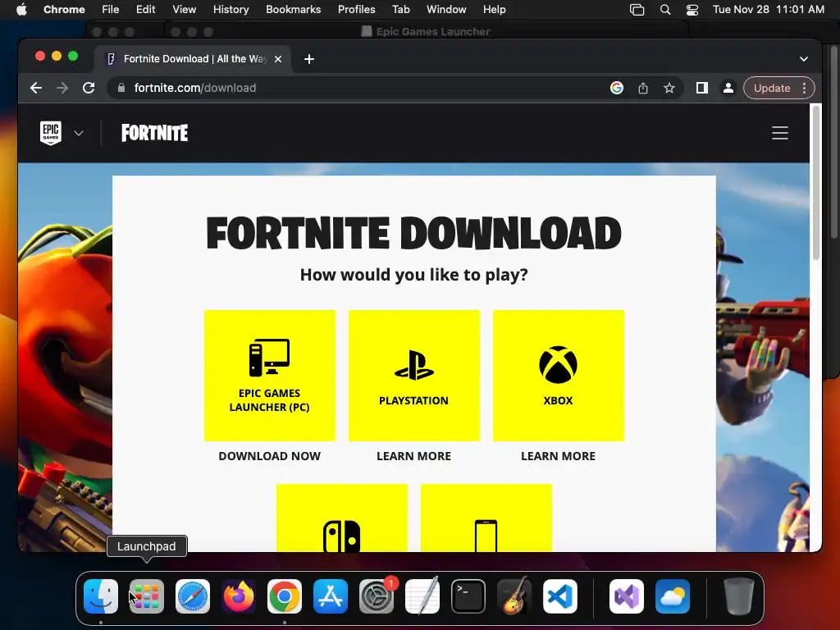
Task: Click the lock icon in address bar
Action: [x=121, y=88]
